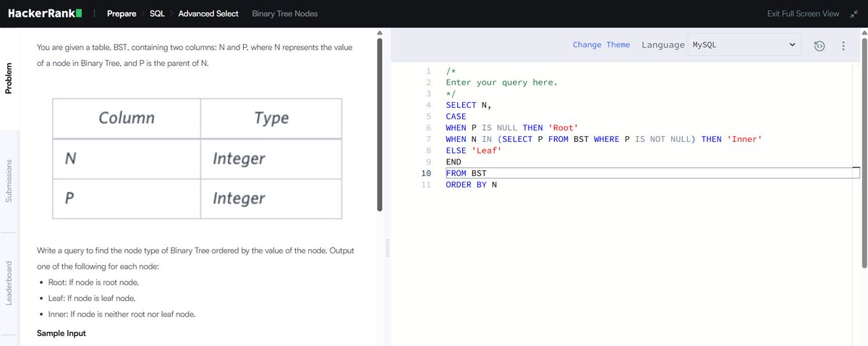Click the Sample Input heading
This screenshot has height=346, width=868.
click(x=61, y=333)
